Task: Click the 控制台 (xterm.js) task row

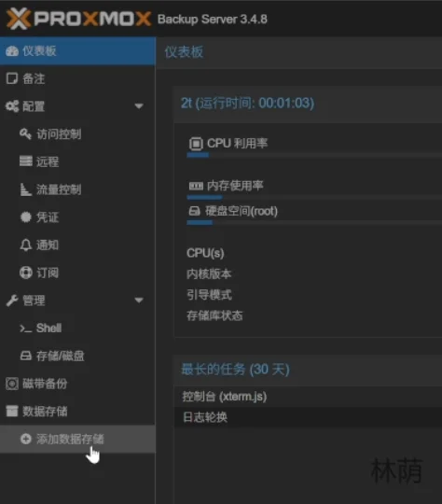Action: [308, 397]
